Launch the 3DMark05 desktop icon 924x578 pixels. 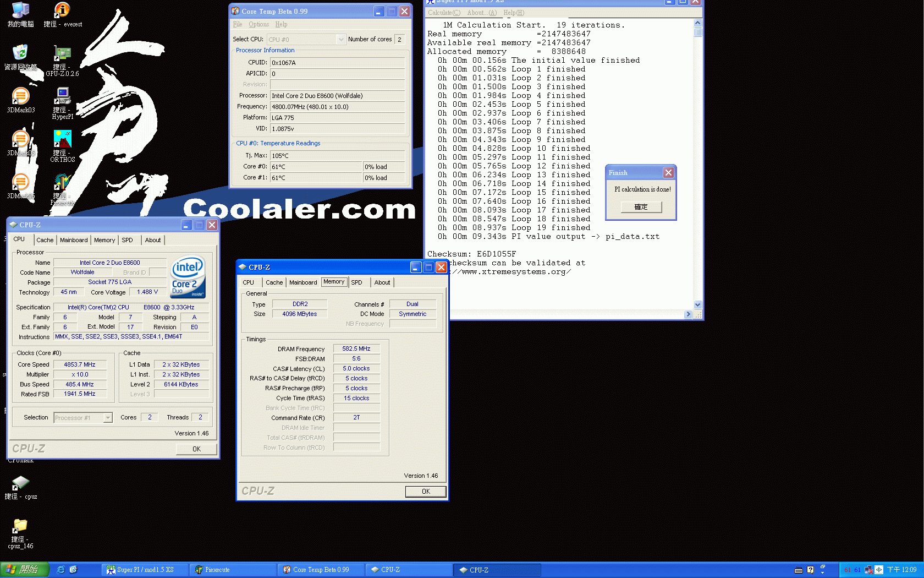(20, 139)
